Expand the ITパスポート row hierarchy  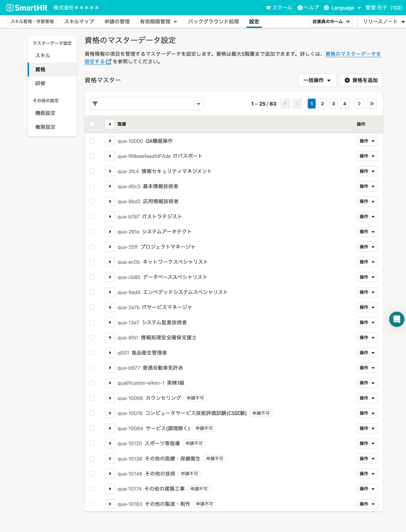coord(110,156)
